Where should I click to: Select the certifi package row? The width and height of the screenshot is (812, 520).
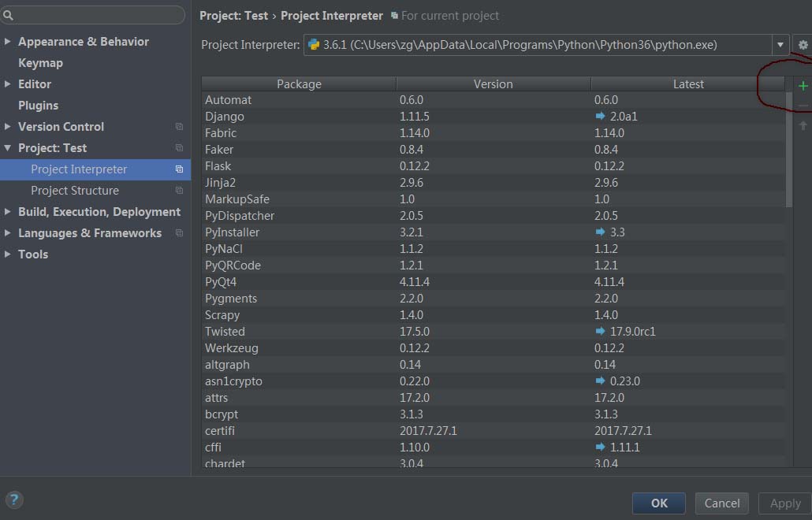tap(493, 430)
